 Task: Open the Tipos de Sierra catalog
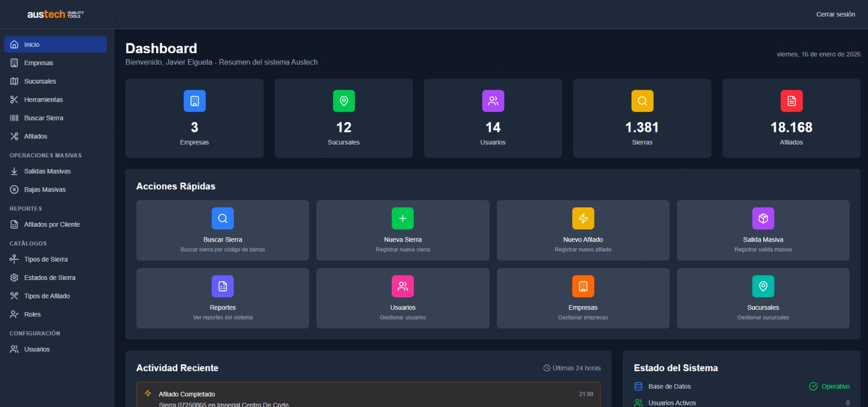click(55, 259)
